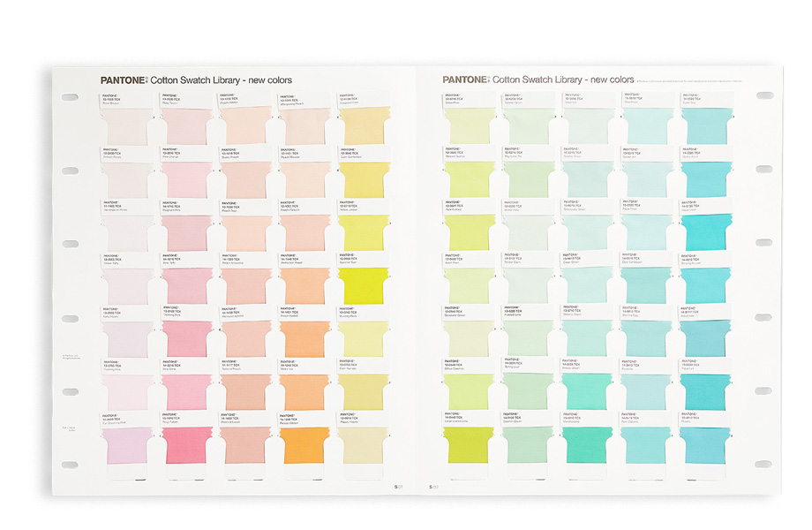Click the page number at bottom of left page
This screenshot has height=530, width=812.
[x=397, y=486]
